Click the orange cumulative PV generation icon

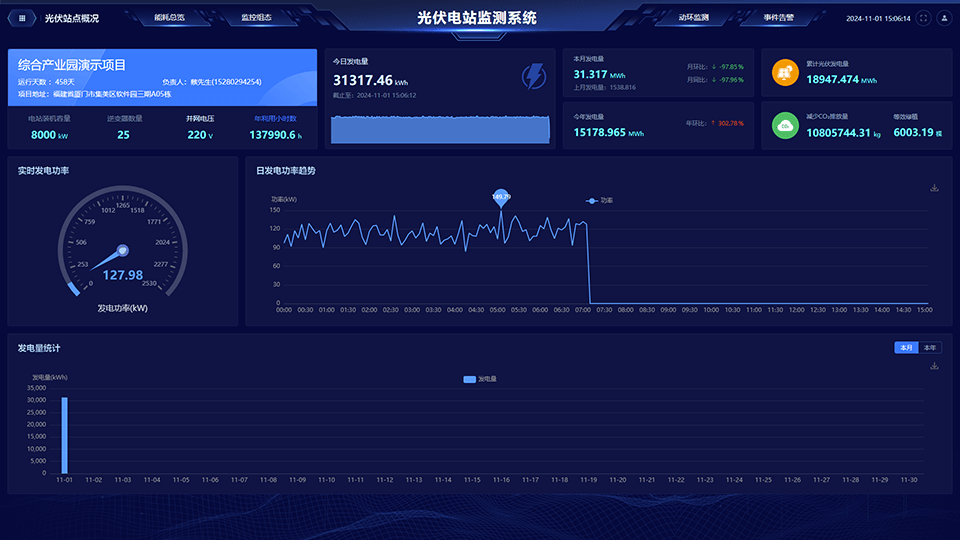(x=785, y=72)
